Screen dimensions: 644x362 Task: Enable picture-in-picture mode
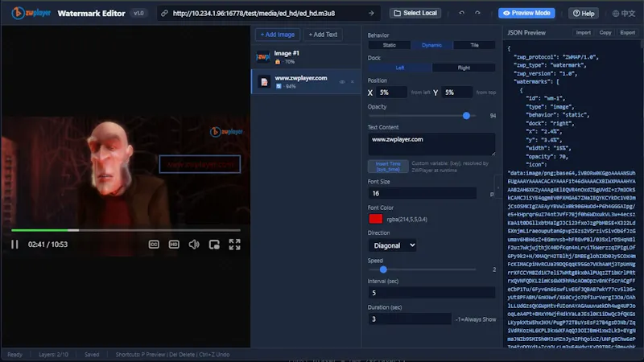click(x=214, y=245)
